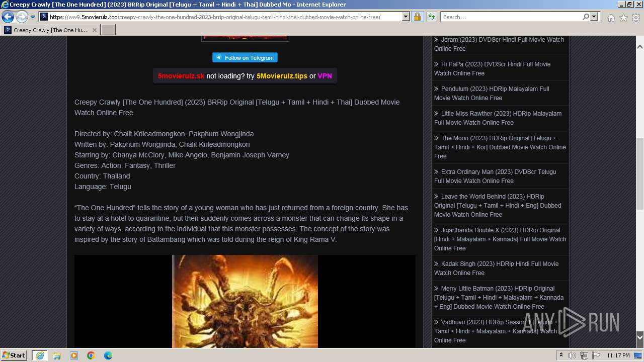
Task: Click the network tray icon
Action: point(584,355)
